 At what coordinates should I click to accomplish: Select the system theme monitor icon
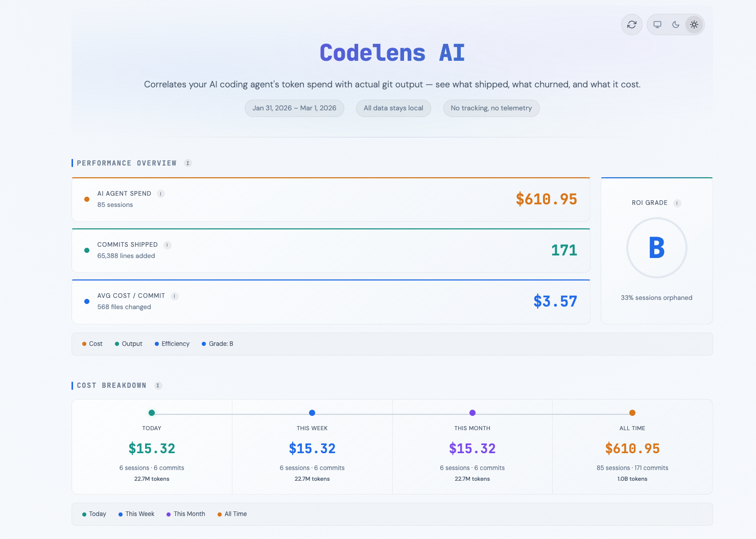pyautogui.click(x=657, y=24)
